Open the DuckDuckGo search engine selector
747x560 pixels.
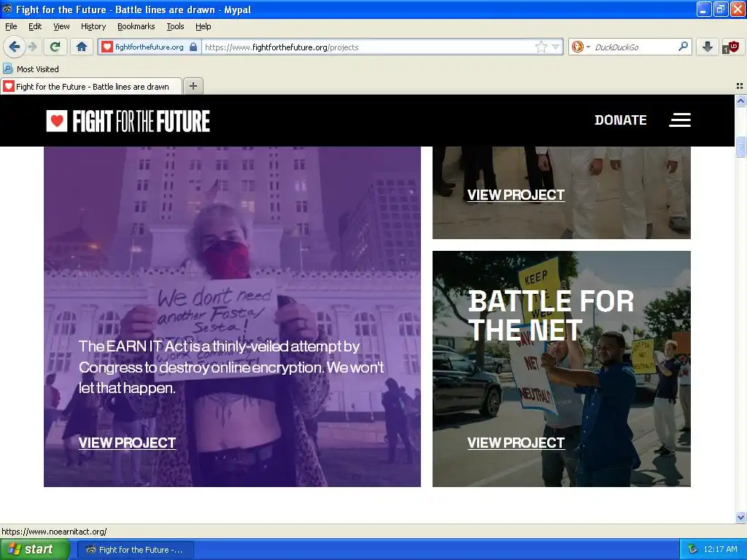(x=580, y=47)
